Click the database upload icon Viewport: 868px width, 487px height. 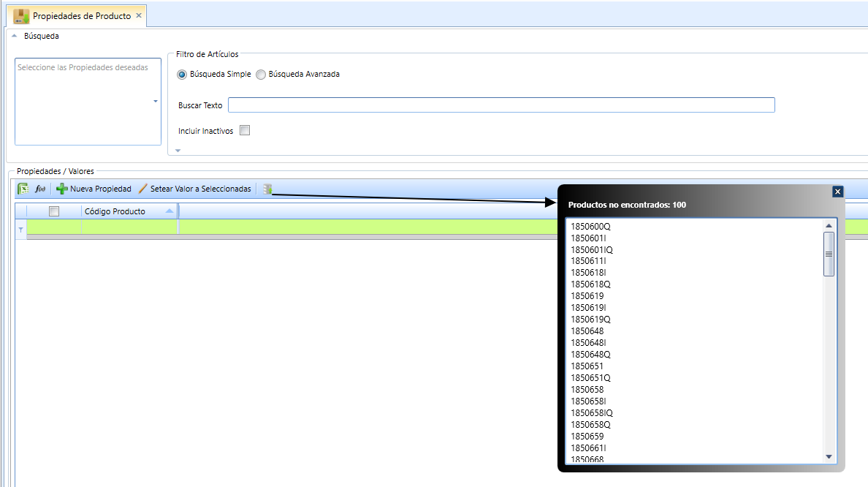pyautogui.click(x=267, y=189)
